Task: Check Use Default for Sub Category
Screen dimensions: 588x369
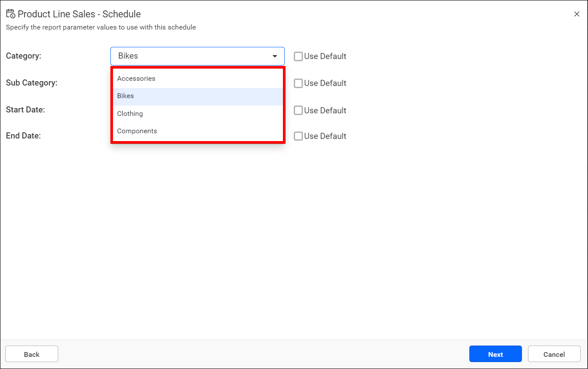Action: [298, 83]
